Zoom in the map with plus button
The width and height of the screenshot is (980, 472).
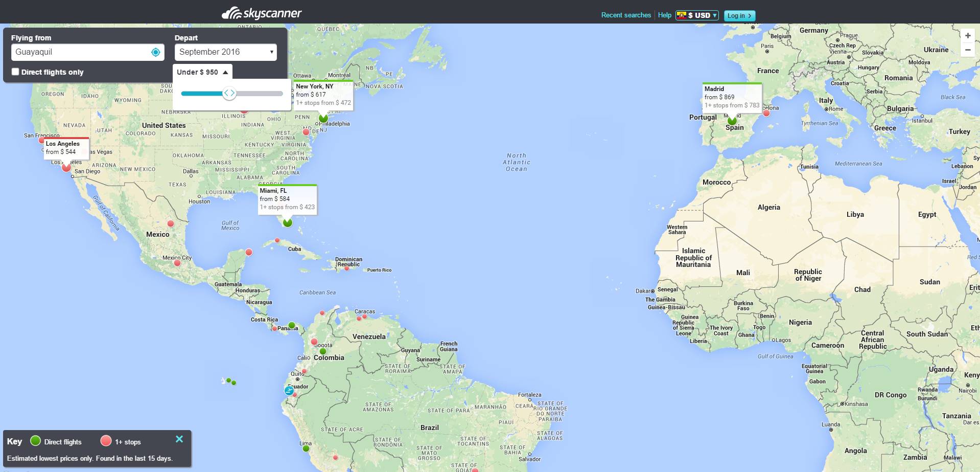[x=967, y=36]
